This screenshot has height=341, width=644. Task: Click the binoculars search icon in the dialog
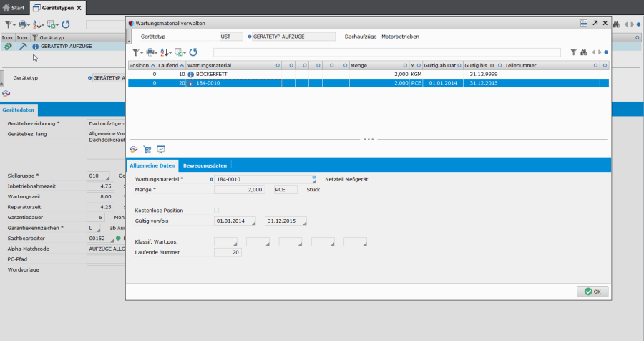584,52
